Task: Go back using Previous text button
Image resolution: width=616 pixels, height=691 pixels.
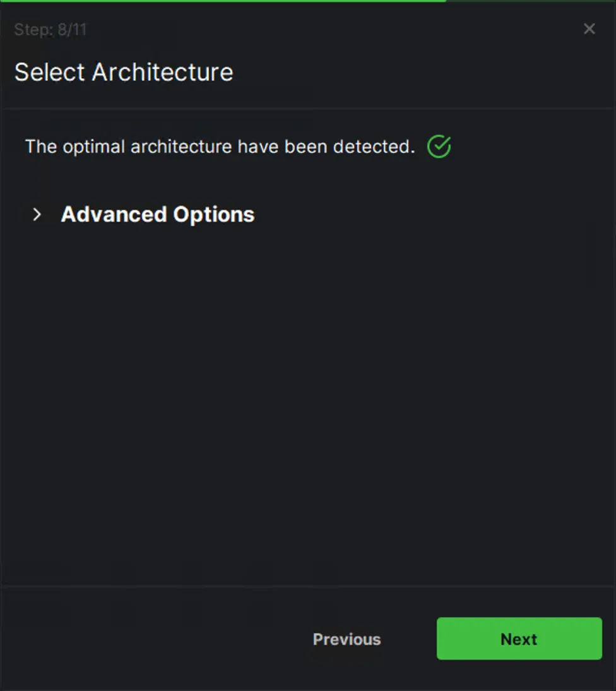Action: (x=347, y=639)
